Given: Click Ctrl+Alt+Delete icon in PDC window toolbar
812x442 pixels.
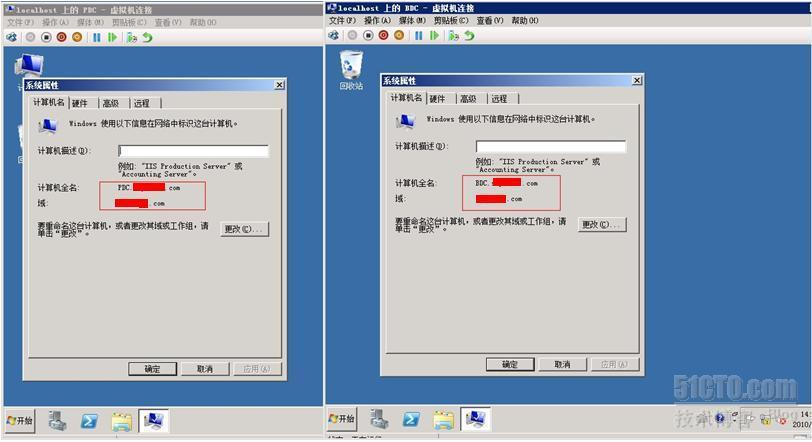Looking at the screenshot, I should pos(11,37).
